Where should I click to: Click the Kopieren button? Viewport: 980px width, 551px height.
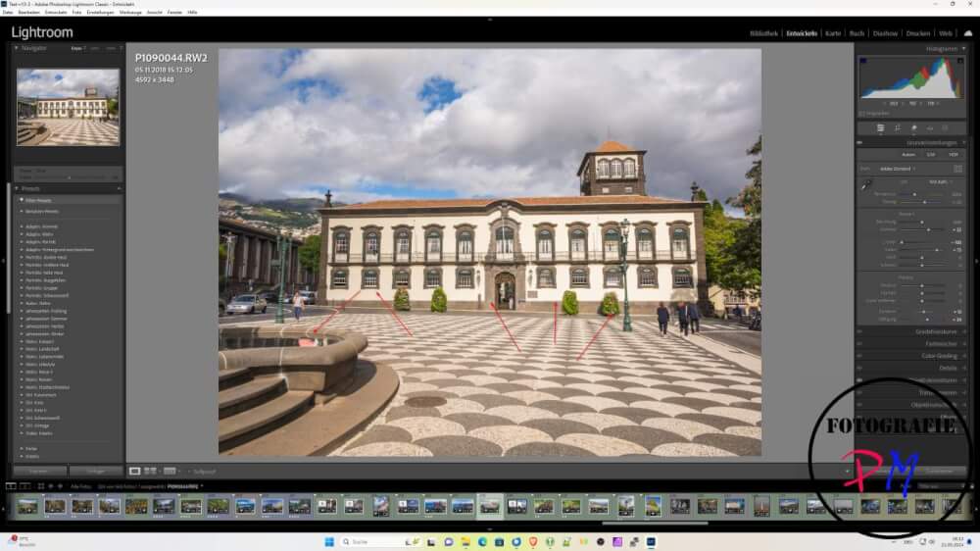(39, 471)
